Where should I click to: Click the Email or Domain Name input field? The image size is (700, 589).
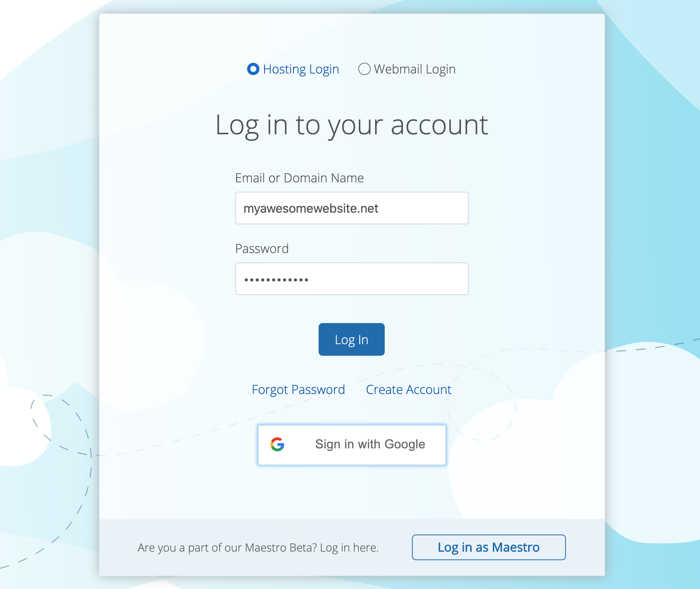[351, 208]
